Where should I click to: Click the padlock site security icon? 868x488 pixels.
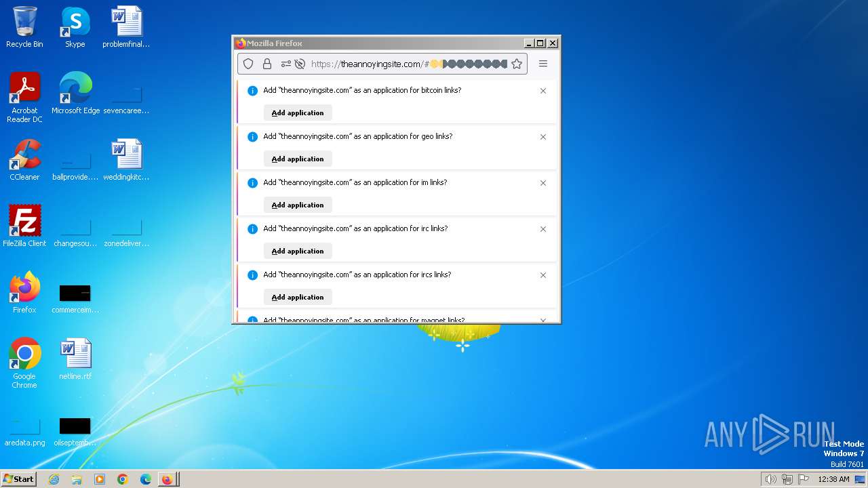pos(267,64)
